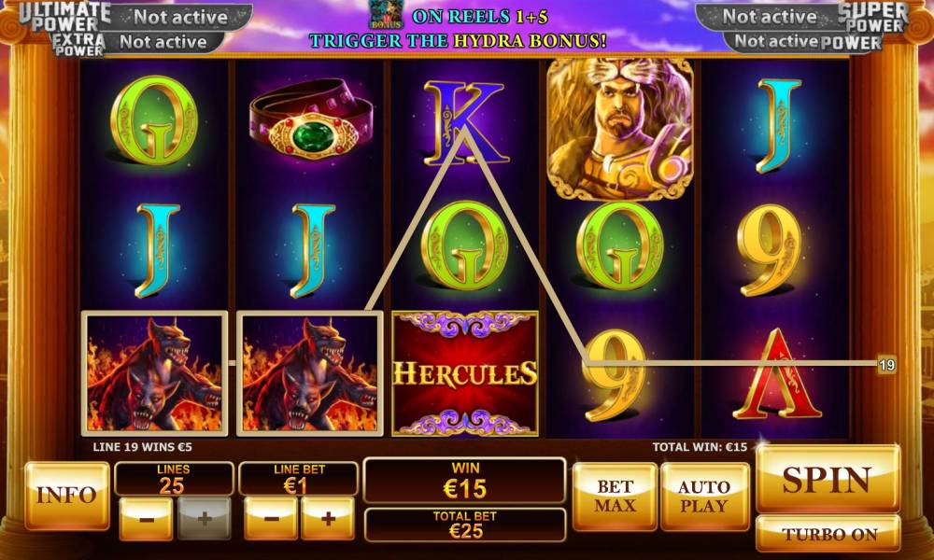Screen dimensions: 934x560
Task: Toggle Ultimate Power Not active status
Action: pyautogui.click(x=180, y=17)
